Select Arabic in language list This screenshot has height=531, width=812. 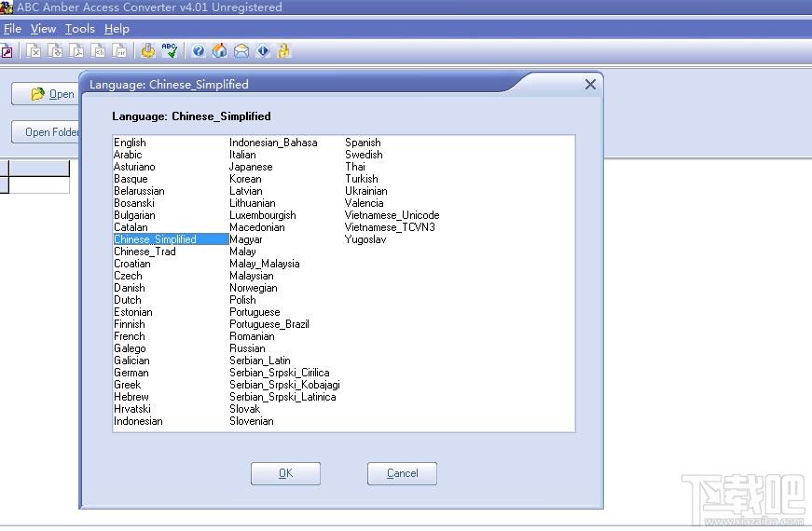coord(128,155)
